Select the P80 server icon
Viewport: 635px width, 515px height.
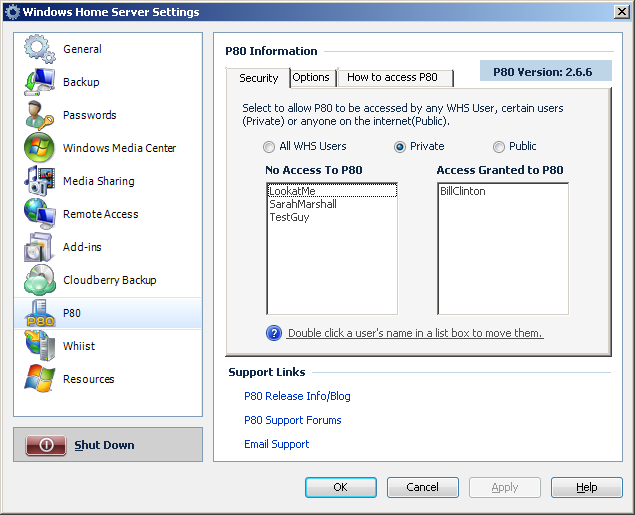tap(39, 313)
